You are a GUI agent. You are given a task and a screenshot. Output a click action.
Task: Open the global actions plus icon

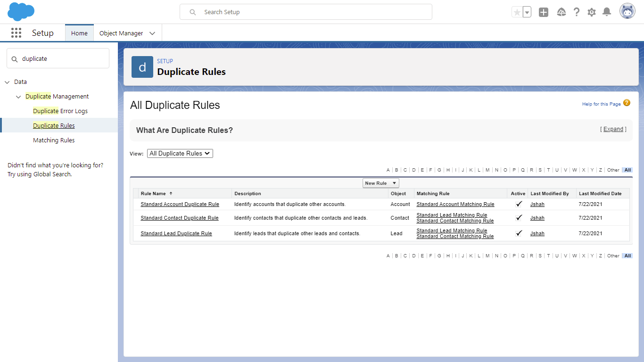(544, 12)
